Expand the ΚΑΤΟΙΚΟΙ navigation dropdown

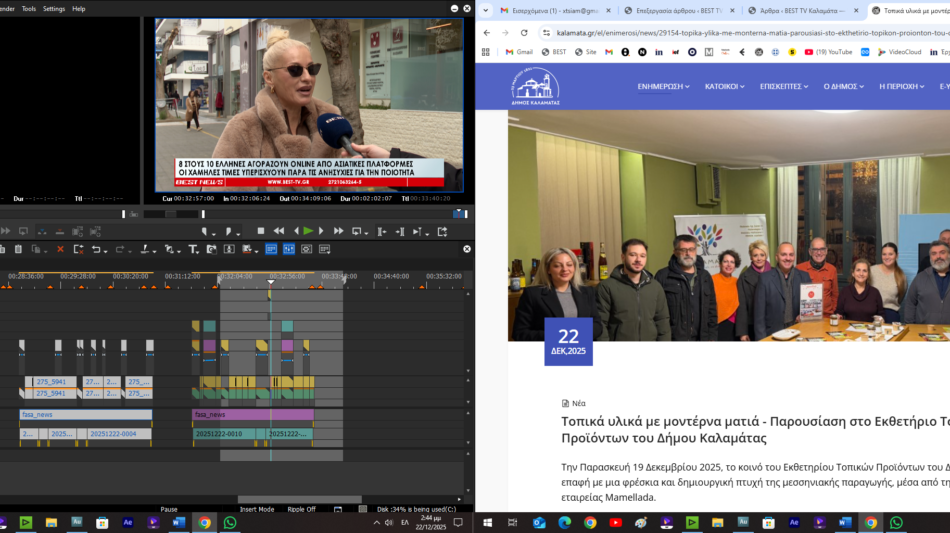click(724, 86)
